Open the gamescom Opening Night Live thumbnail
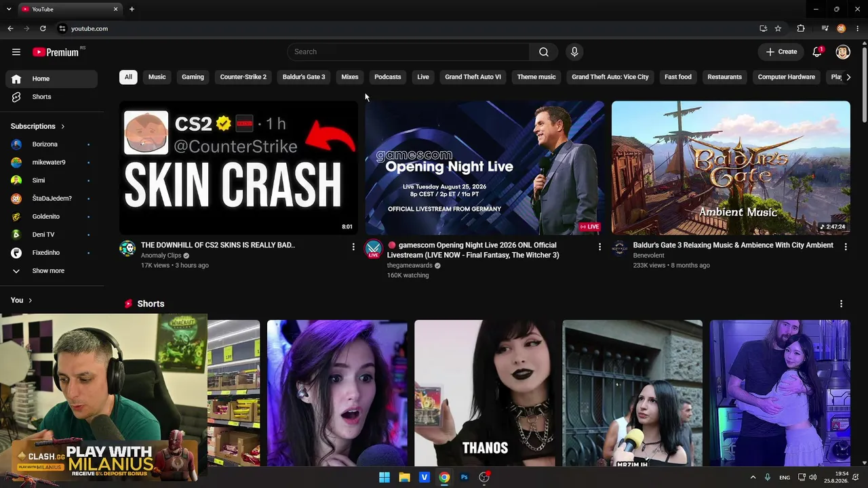This screenshot has height=488, width=868. point(485,167)
